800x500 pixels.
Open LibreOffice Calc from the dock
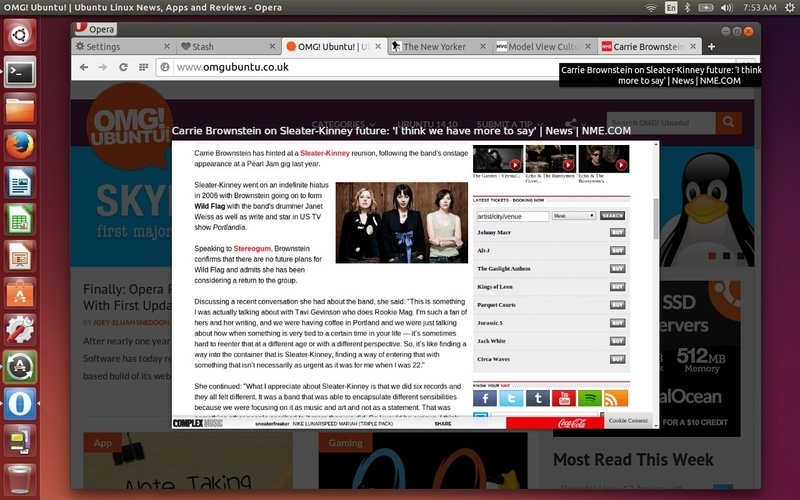[x=20, y=219]
